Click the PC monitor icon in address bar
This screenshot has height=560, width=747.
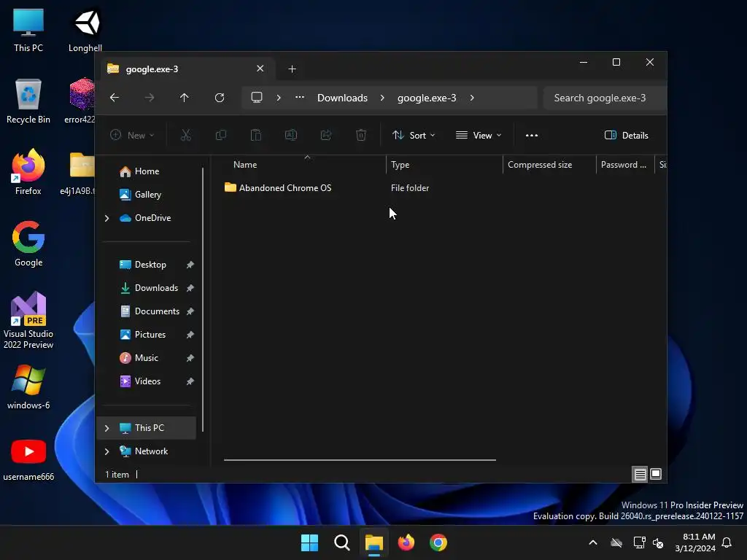point(257,98)
